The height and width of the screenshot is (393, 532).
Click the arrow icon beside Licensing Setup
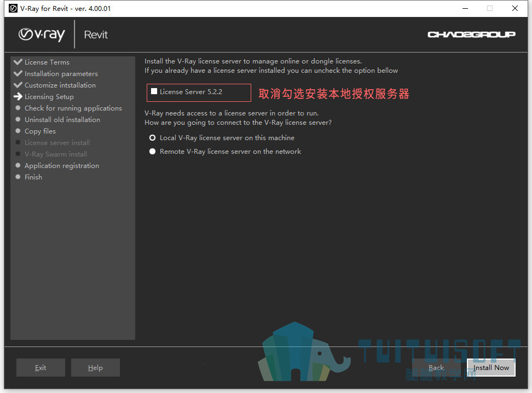(x=18, y=97)
